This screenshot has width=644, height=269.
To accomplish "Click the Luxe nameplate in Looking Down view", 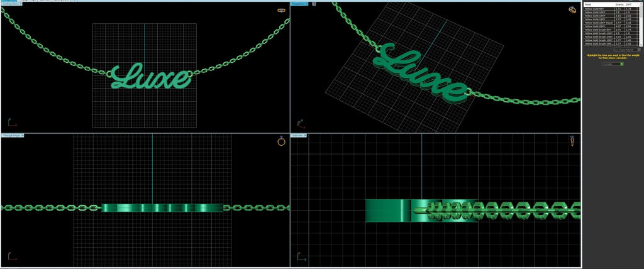I will coord(150,77).
